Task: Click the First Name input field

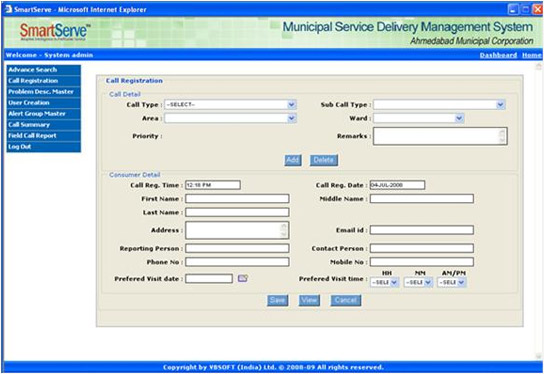Action: (x=237, y=199)
